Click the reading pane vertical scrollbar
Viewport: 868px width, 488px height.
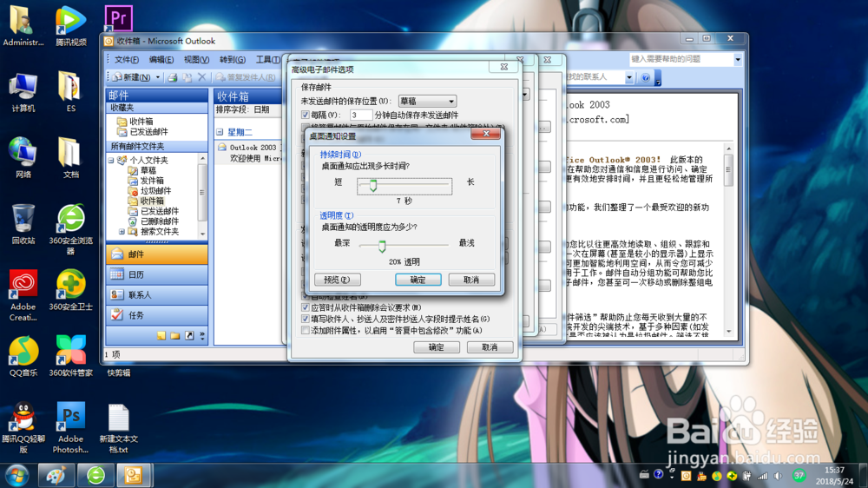click(728, 240)
